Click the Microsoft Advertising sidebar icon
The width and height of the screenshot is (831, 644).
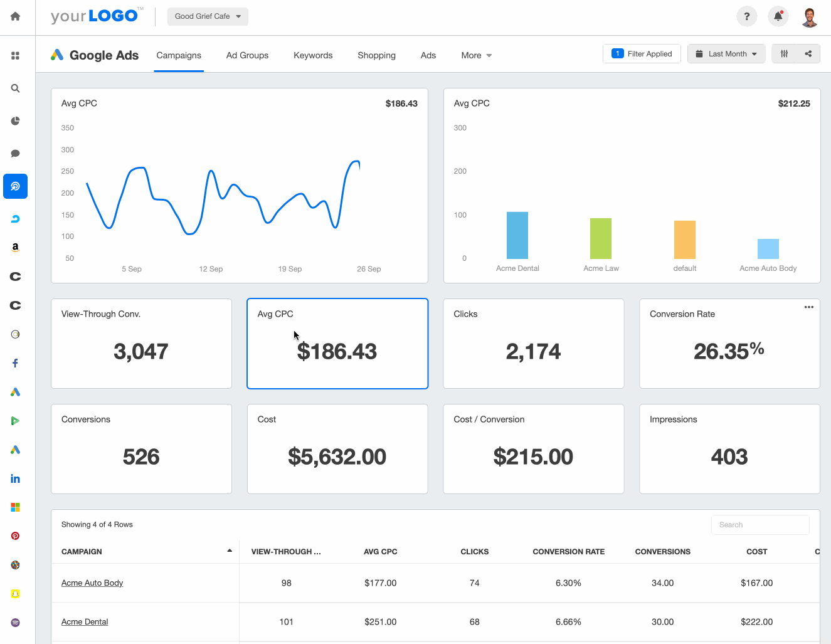pos(15,507)
